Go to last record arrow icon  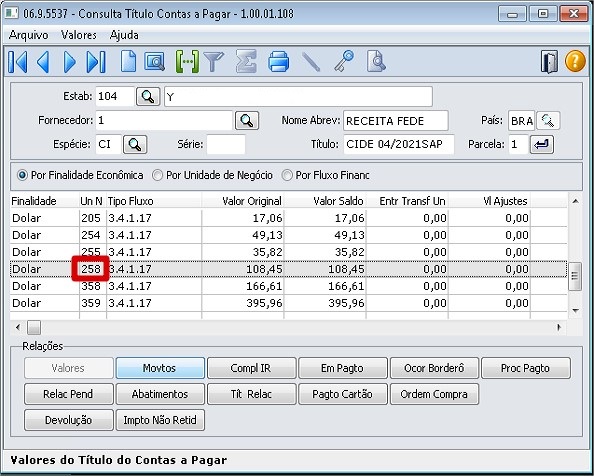[x=96, y=62]
